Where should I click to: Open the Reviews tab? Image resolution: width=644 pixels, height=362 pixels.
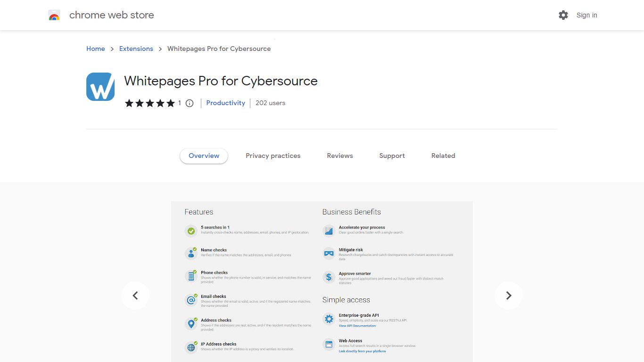[340, 156]
